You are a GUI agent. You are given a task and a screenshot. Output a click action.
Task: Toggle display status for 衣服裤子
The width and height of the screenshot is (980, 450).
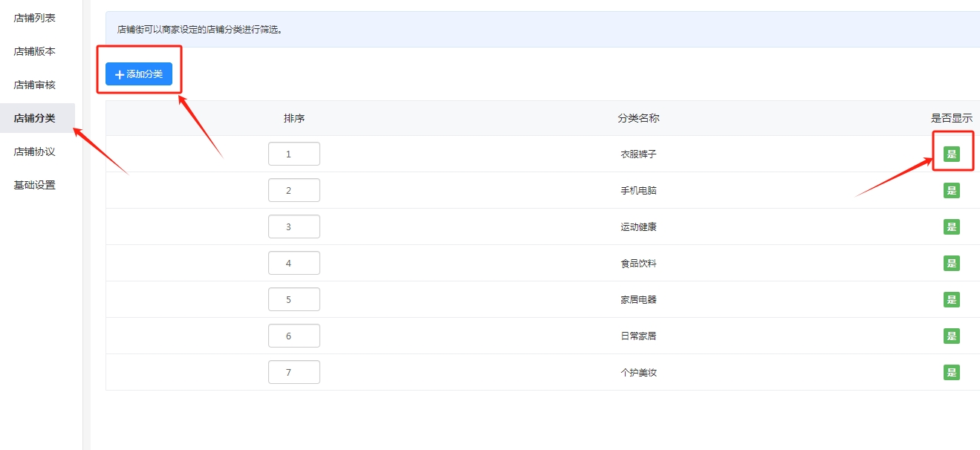tap(951, 154)
